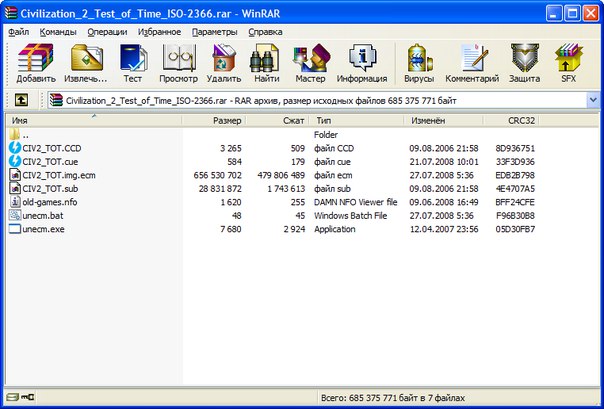Screen dimensions: 604x409
Task: Open the Справка menu
Action: click(265, 32)
